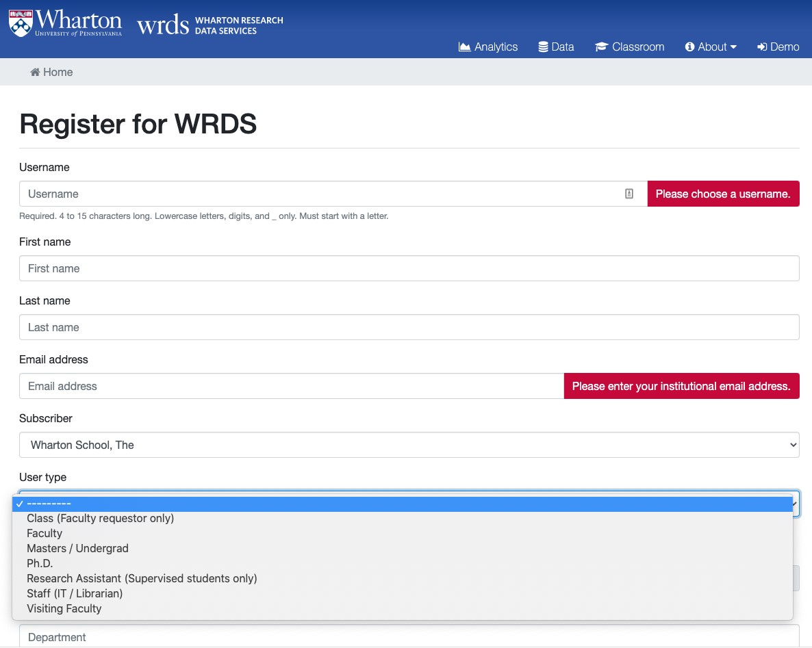Image resolution: width=812 pixels, height=648 pixels.
Task: Expand the About dropdown menu
Action: pyautogui.click(x=711, y=47)
